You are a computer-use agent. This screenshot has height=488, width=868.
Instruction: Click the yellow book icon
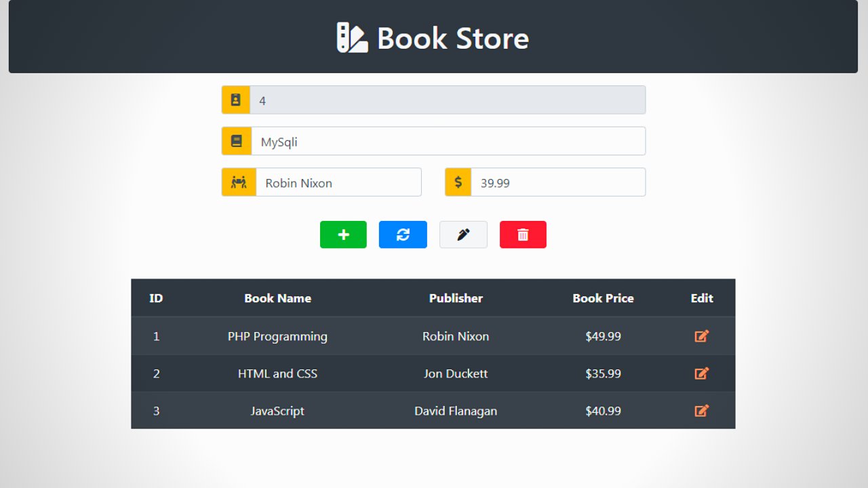[x=236, y=142]
